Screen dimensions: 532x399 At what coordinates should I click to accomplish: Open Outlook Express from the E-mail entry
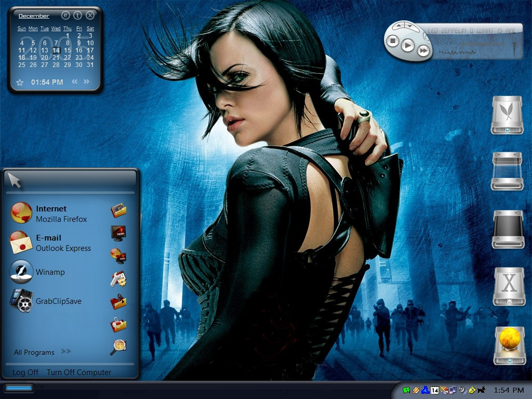(x=63, y=243)
